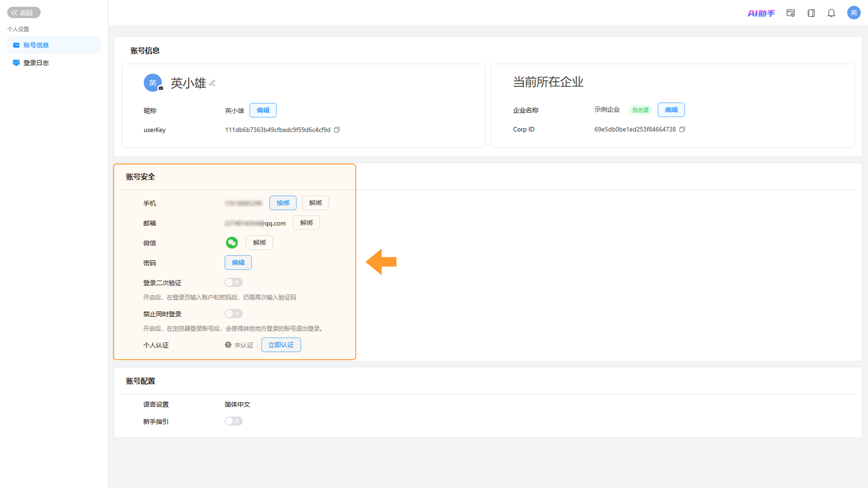The width and height of the screenshot is (868, 488).
Task: Unbind the phone with 解绑
Action: tap(315, 203)
